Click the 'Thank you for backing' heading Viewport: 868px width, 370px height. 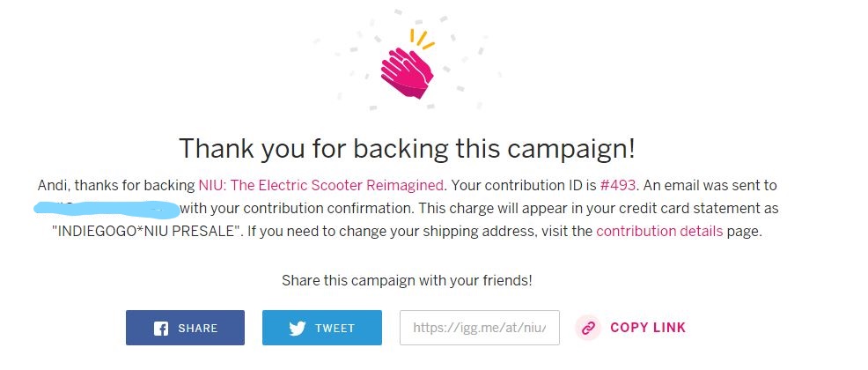[407, 147]
